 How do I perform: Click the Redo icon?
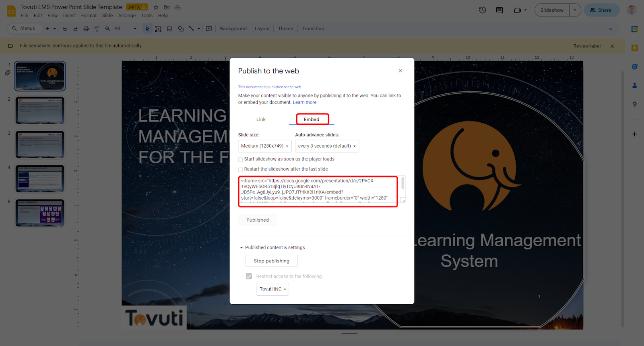(x=75, y=29)
